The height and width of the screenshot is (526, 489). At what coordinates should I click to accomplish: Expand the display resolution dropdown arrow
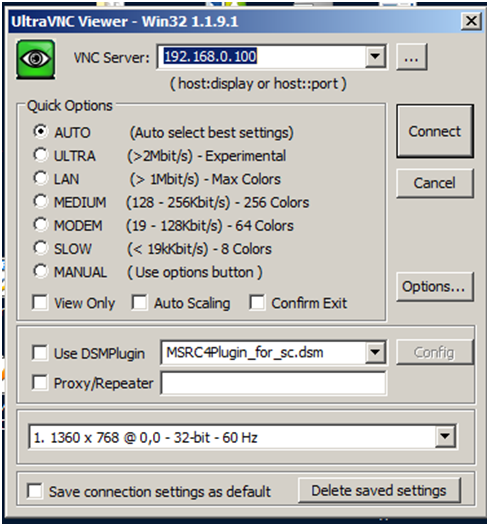[445, 436]
